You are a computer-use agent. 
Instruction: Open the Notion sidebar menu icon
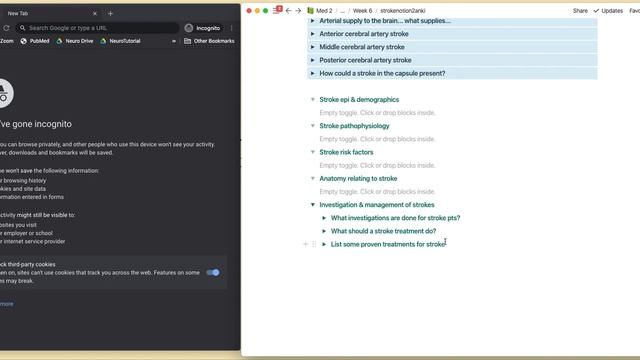click(x=276, y=11)
